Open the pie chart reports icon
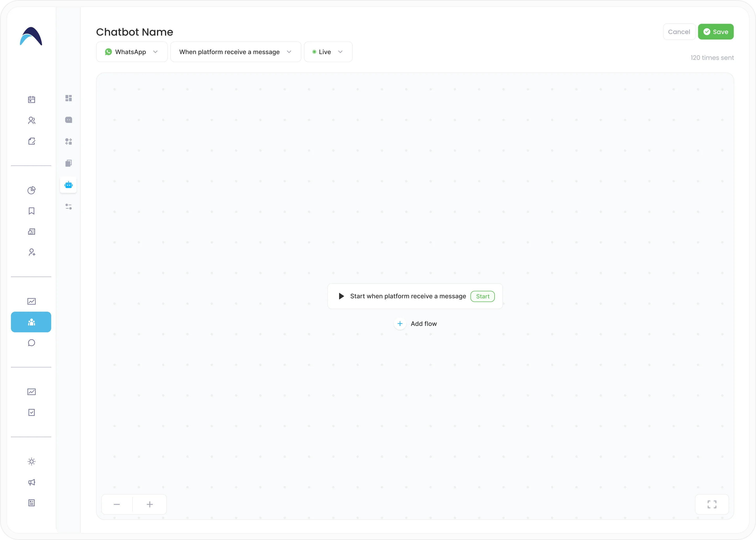Viewport: 756px width, 540px height. (x=32, y=190)
